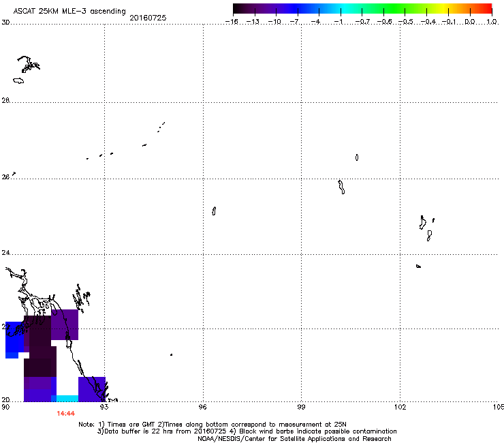Click the -0.4 color scale label
The image size is (504, 443).
click(x=428, y=22)
